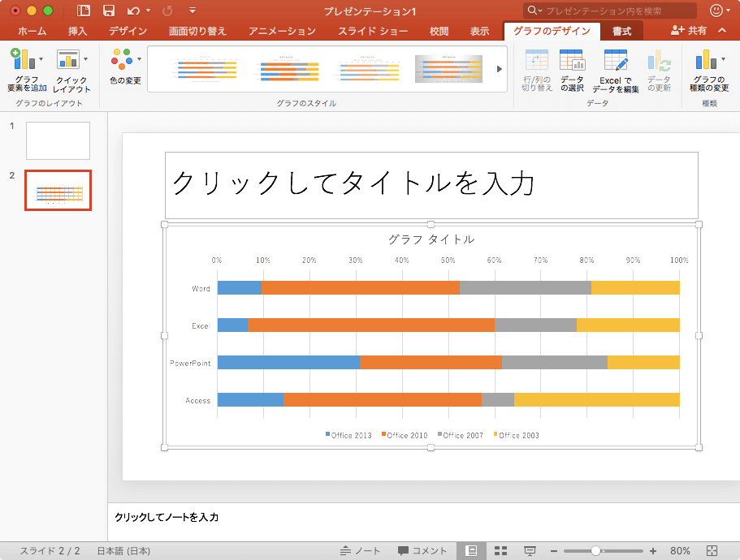Click the Save icon in title bar
This screenshot has height=560, width=740.
(109, 11)
